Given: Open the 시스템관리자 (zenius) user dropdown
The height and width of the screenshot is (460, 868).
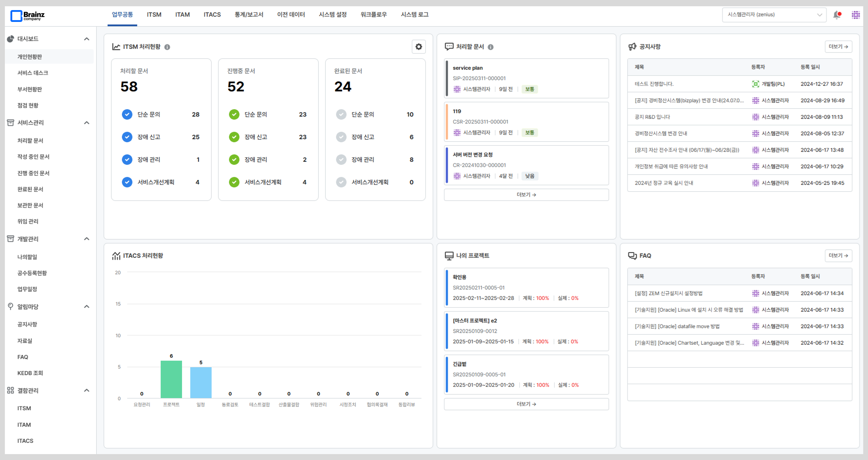Looking at the screenshot, I should (x=774, y=15).
